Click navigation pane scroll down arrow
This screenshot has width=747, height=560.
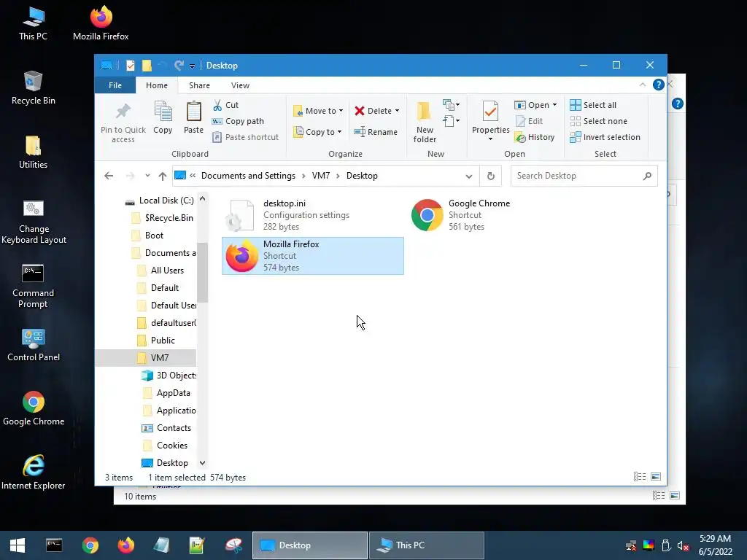(x=202, y=463)
